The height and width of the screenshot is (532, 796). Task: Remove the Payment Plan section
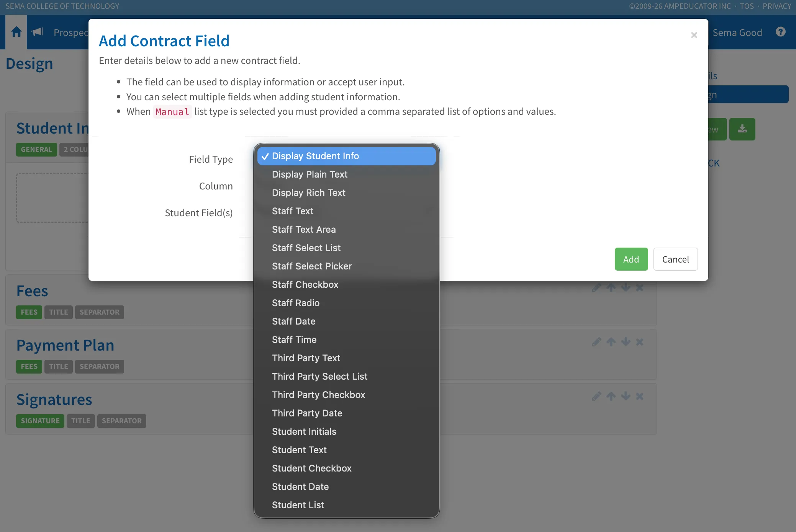640,342
